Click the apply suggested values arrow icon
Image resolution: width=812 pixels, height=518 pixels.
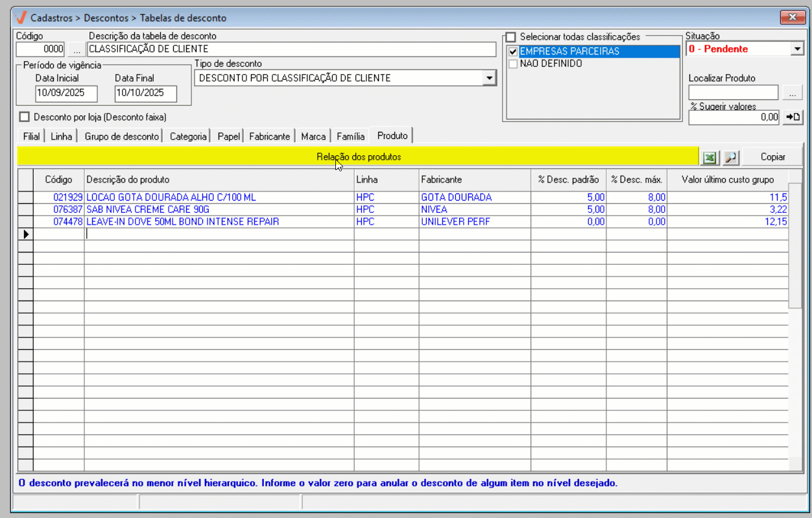(x=793, y=117)
